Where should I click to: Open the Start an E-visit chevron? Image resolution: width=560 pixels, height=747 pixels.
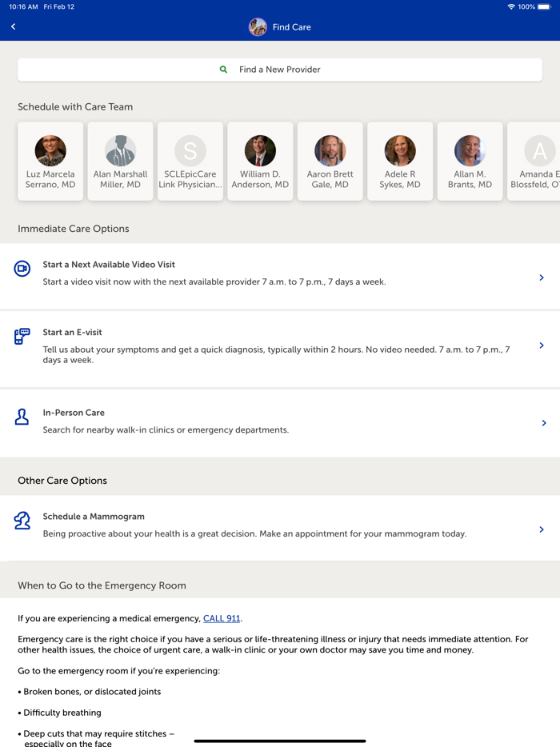pos(542,346)
